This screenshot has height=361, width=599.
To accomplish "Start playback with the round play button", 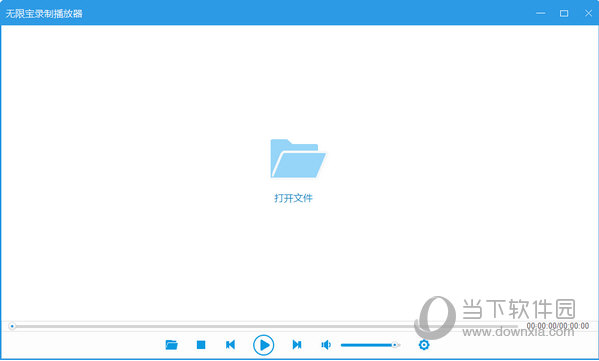I will coord(264,345).
